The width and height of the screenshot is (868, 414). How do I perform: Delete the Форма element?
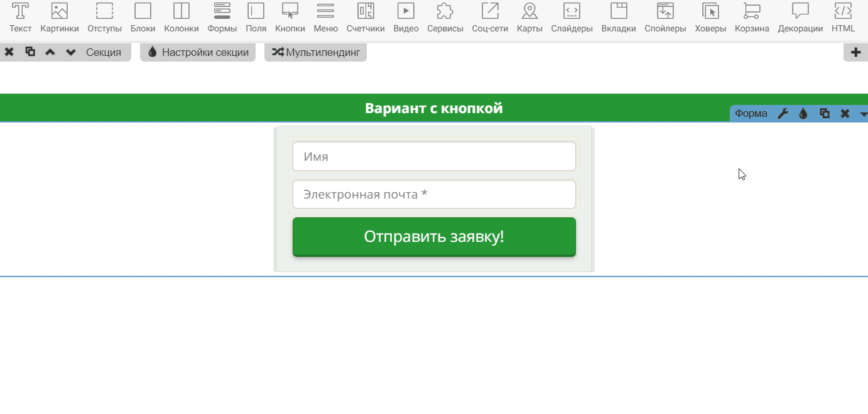coord(845,114)
